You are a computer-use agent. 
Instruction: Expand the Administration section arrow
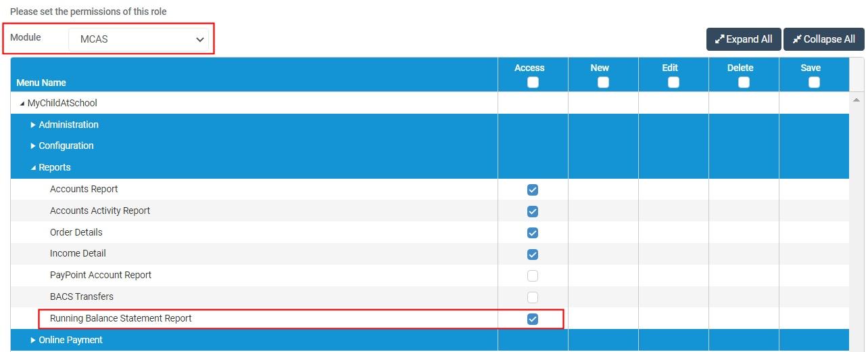(x=33, y=125)
